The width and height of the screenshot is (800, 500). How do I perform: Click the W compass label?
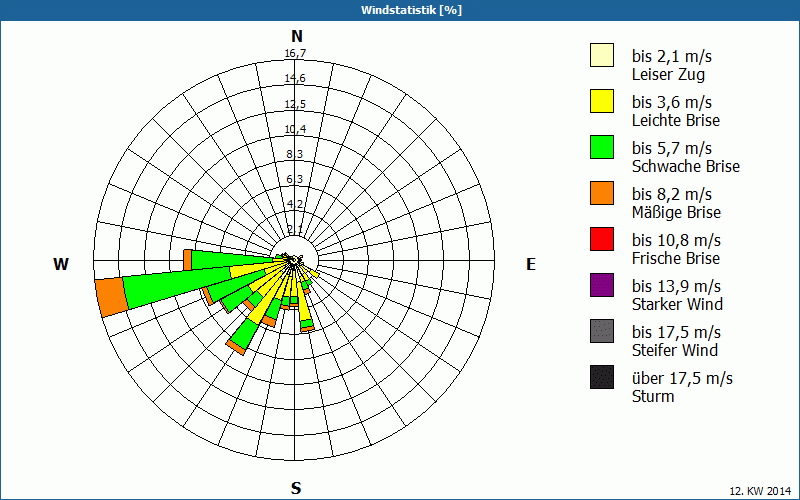61,264
